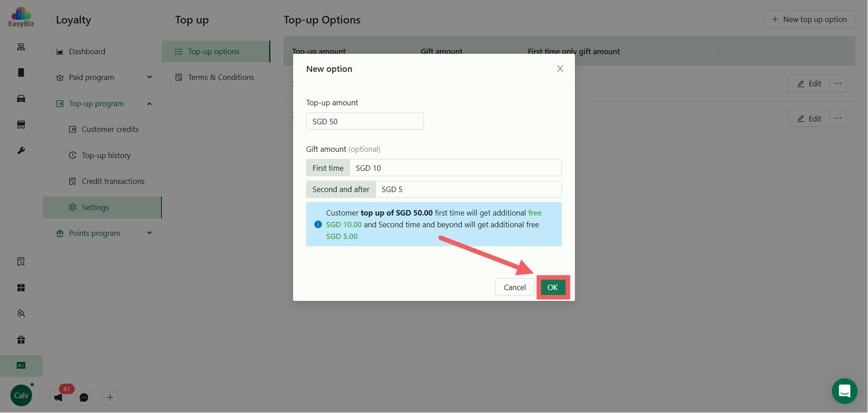Open more options for first top-up row
The image size is (868, 413).
838,83
